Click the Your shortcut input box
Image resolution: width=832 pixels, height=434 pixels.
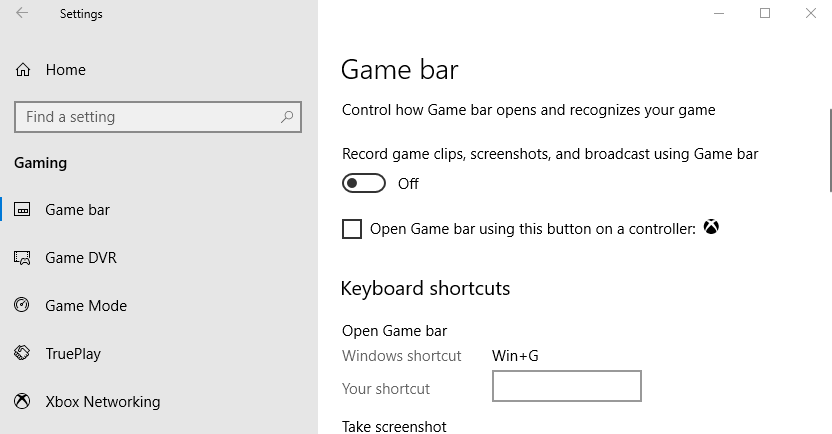click(x=566, y=386)
